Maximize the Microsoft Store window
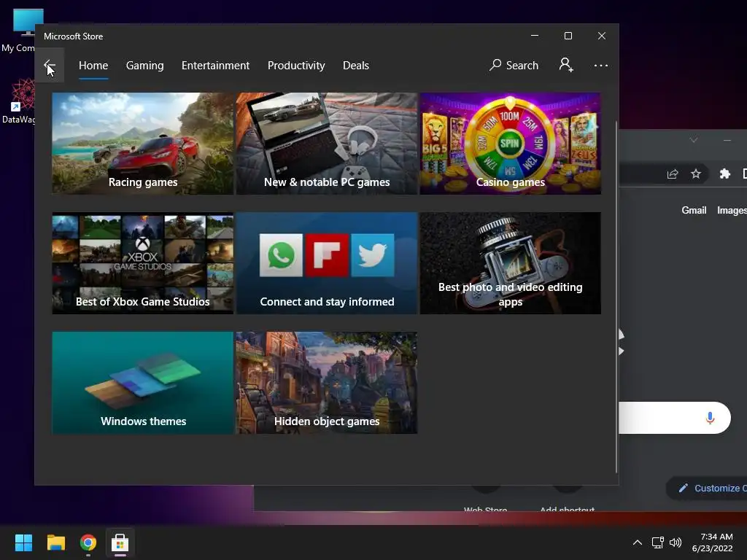Screen dimensions: 747x560 [568, 36]
